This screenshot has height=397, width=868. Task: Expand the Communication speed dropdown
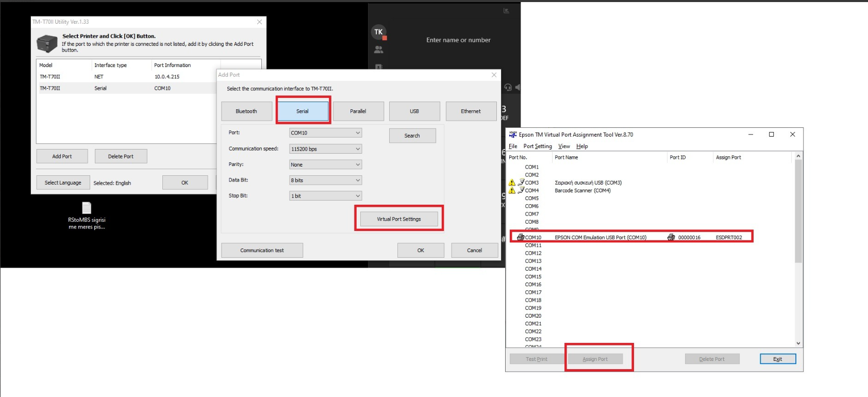tap(325, 149)
